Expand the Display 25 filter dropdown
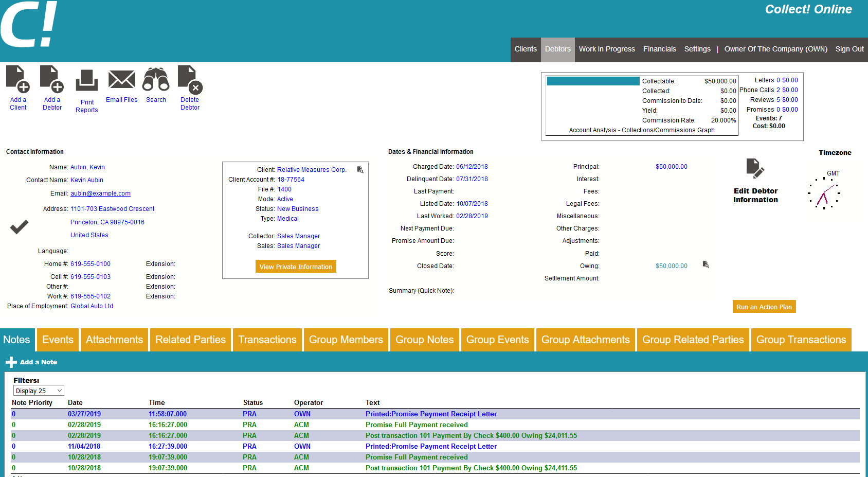The image size is (868, 477). (x=39, y=391)
